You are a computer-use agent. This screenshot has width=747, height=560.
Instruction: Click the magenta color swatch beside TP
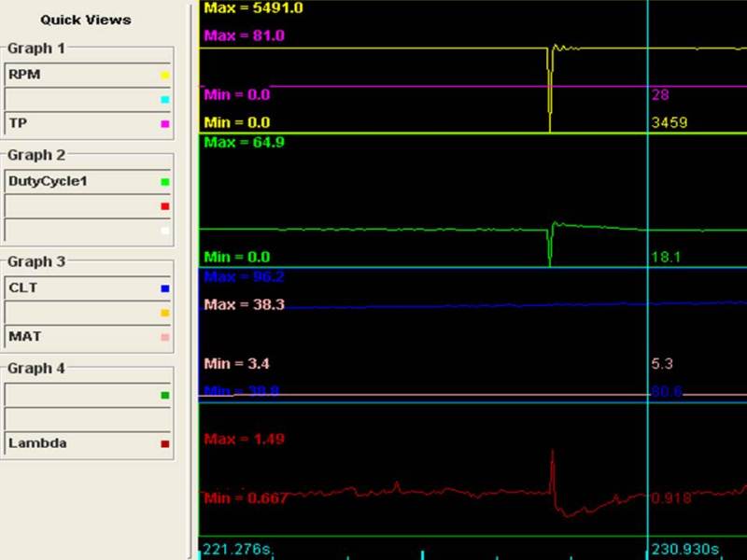pyautogui.click(x=165, y=123)
